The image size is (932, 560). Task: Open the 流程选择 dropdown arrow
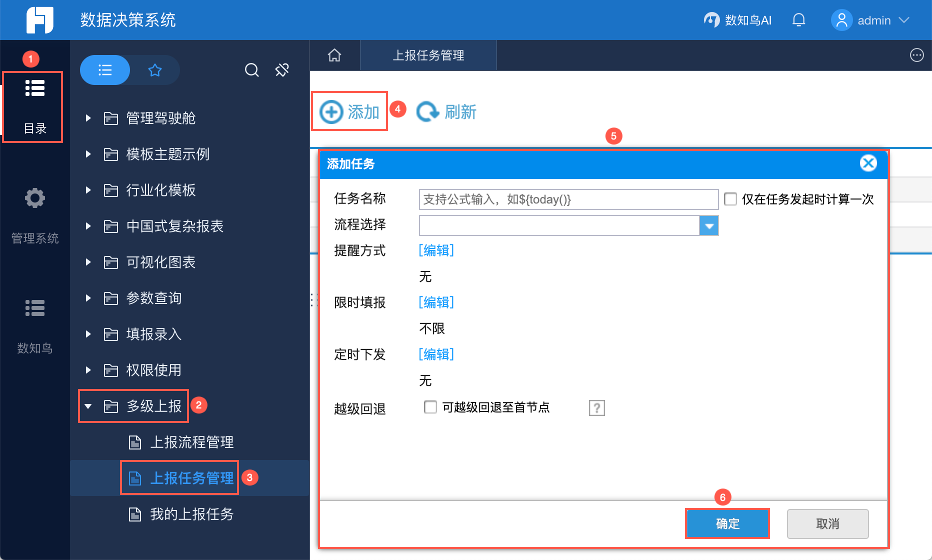[708, 225]
